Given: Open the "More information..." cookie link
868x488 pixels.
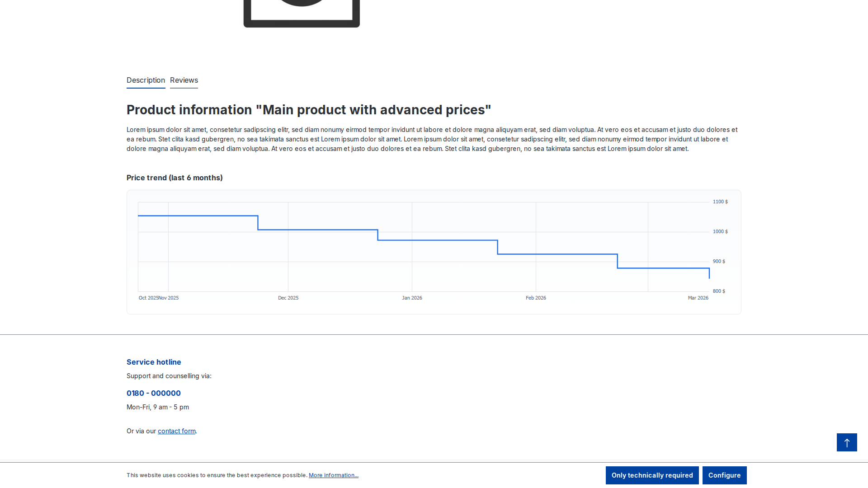Looking at the screenshot, I should coord(333,475).
